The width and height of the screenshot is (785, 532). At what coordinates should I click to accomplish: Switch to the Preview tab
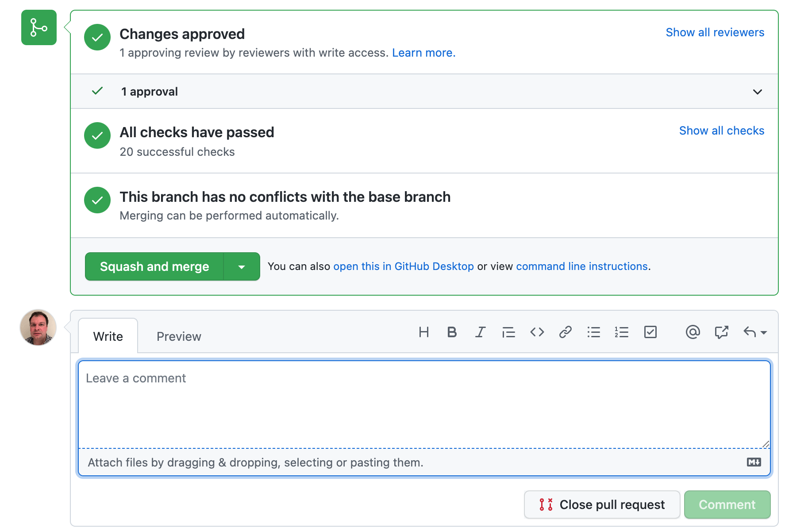(x=178, y=336)
